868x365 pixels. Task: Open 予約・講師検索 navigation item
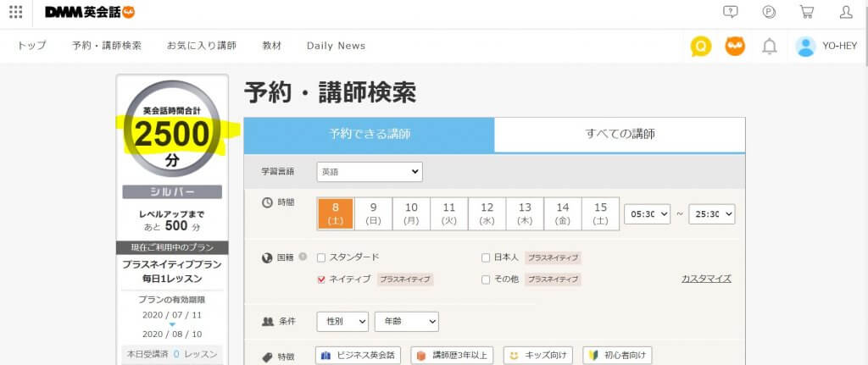pyautogui.click(x=107, y=46)
